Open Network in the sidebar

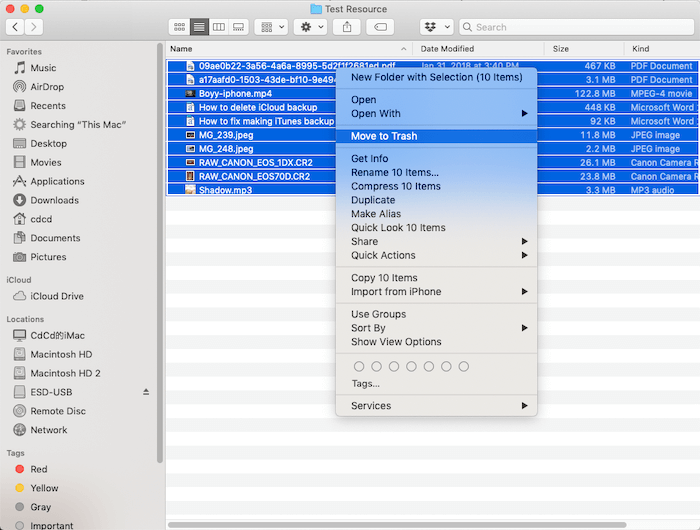pyautogui.click(x=40, y=430)
